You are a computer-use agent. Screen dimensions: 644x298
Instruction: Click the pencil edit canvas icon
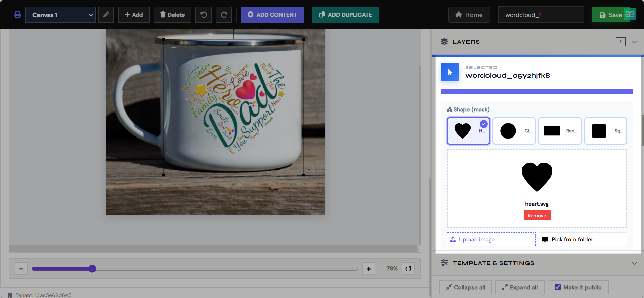click(x=106, y=15)
